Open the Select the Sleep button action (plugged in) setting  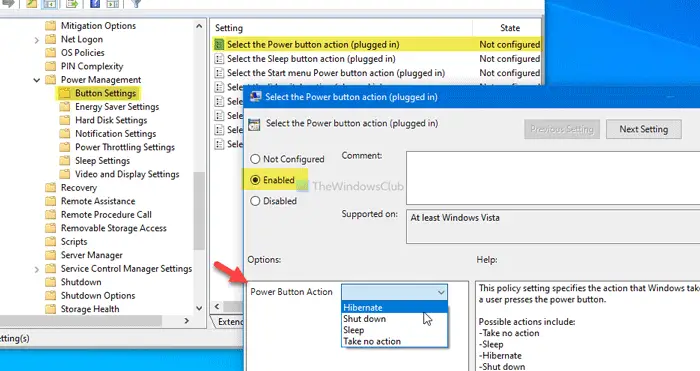point(311,58)
